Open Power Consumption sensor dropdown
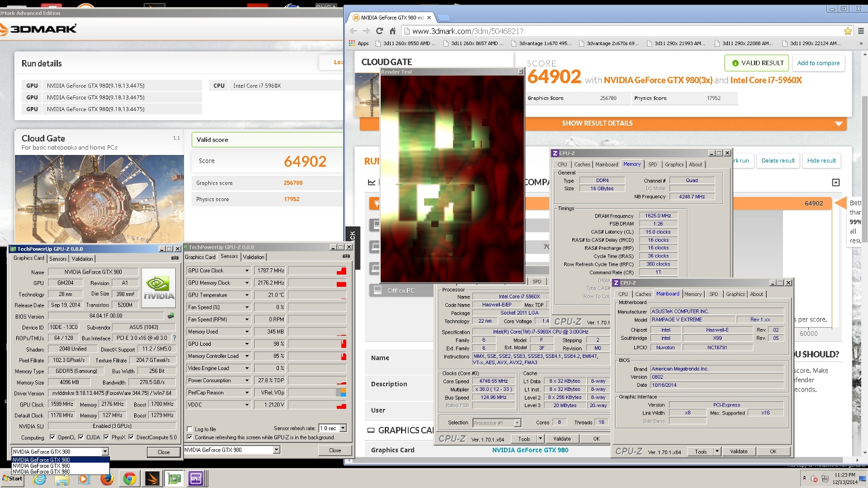Image resolution: width=868 pixels, height=488 pixels. click(x=247, y=380)
